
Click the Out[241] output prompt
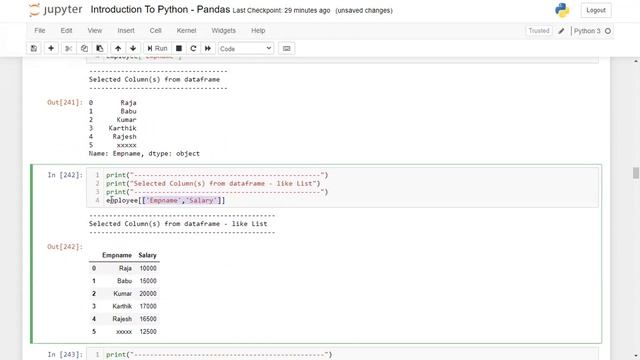pos(65,102)
